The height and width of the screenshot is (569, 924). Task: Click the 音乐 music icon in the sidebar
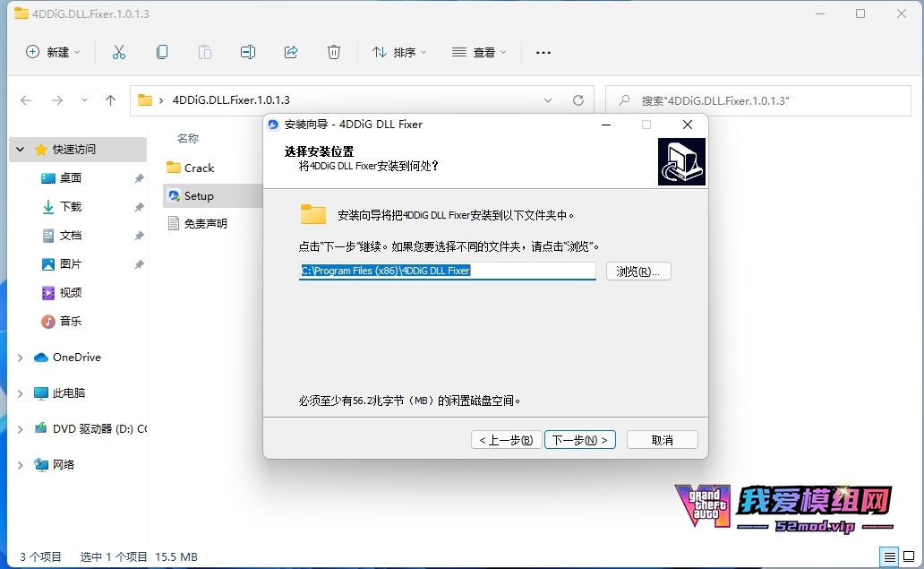[x=47, y=321]
